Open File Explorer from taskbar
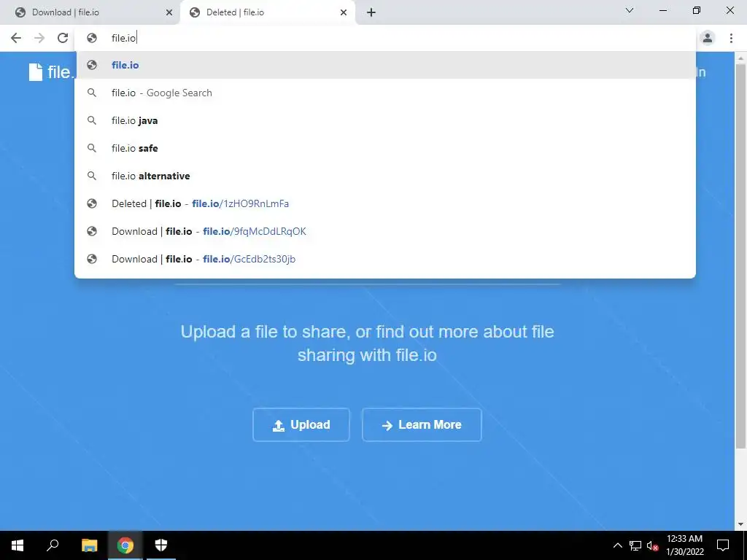This screenshot has width=747, height=560. pos(89,545)
